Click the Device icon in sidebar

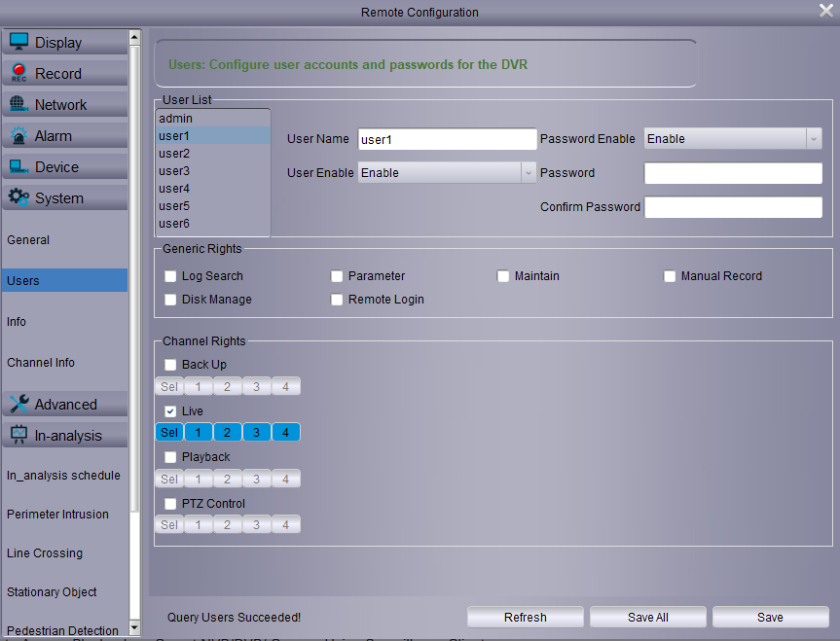pyautogui.click(x=18, y=166)
